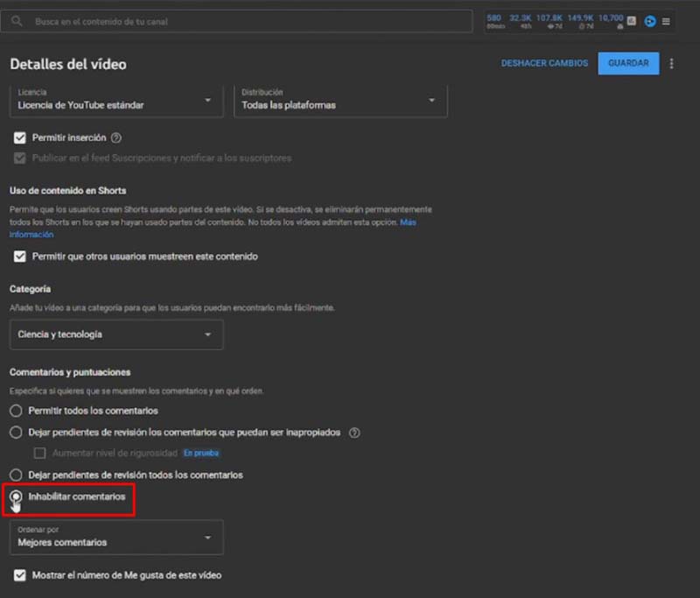Click the En prueba badge

[201, 454]
